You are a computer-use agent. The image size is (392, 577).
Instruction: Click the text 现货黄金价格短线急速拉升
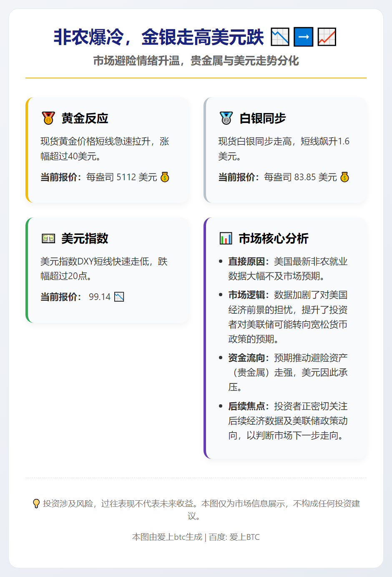point(95,141)
